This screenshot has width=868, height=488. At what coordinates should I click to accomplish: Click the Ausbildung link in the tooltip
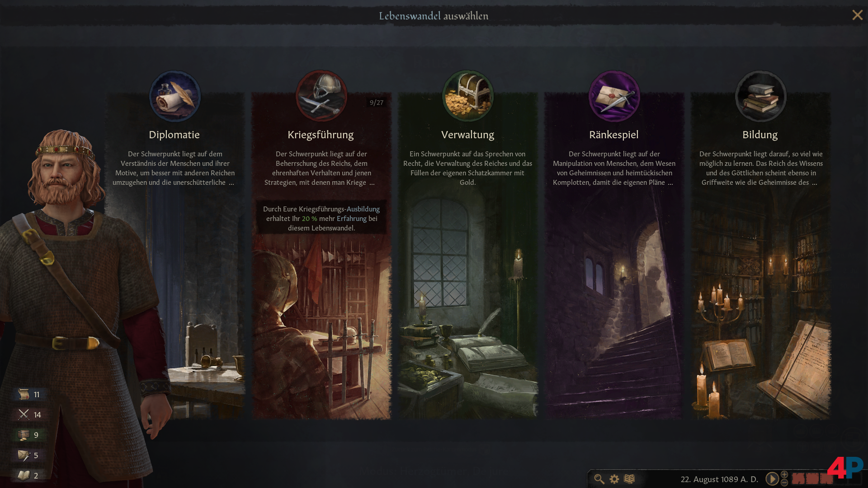pos(363,209)
